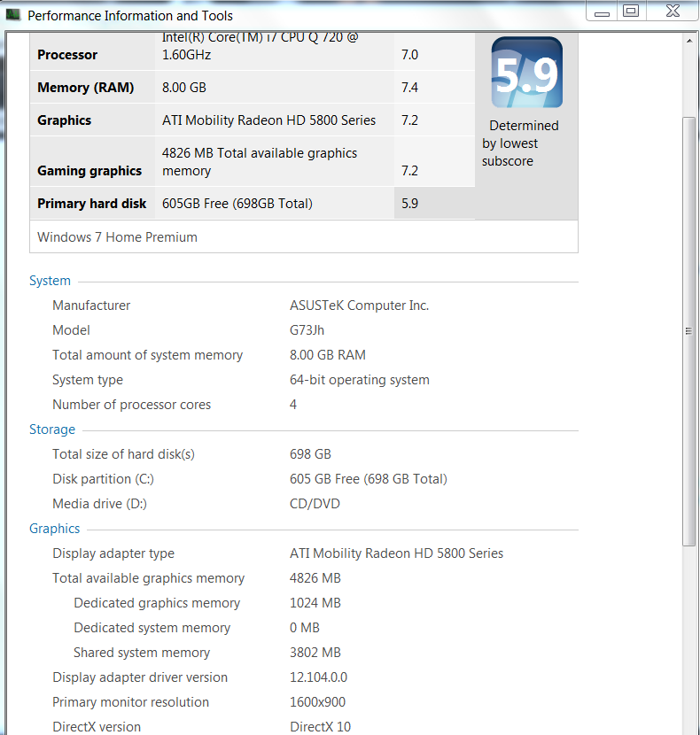This screenshot has height=735, width=700.
Task: Click the ASUSTeK Computer Inc. value
Action: click(x=360, y=306)
